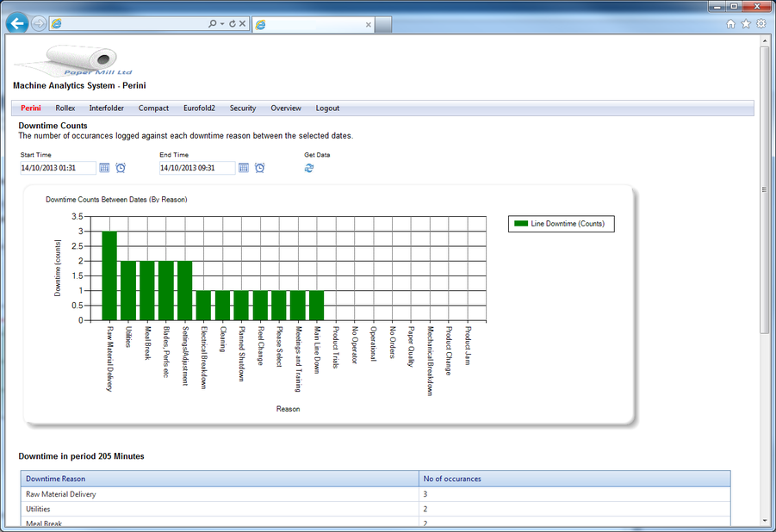
Task: Stop page loading with the address bar X
Action: 243,23
